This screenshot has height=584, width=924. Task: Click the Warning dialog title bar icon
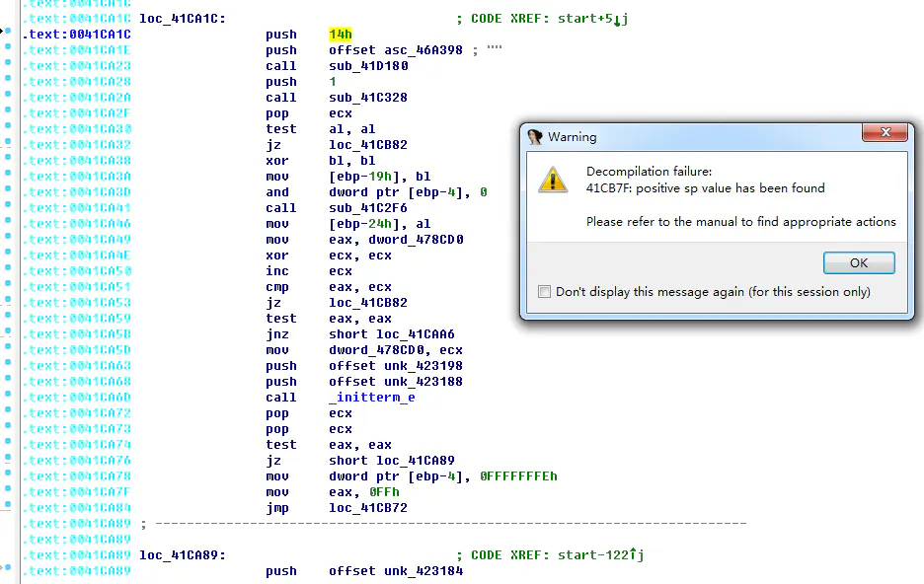pos(534,136)
